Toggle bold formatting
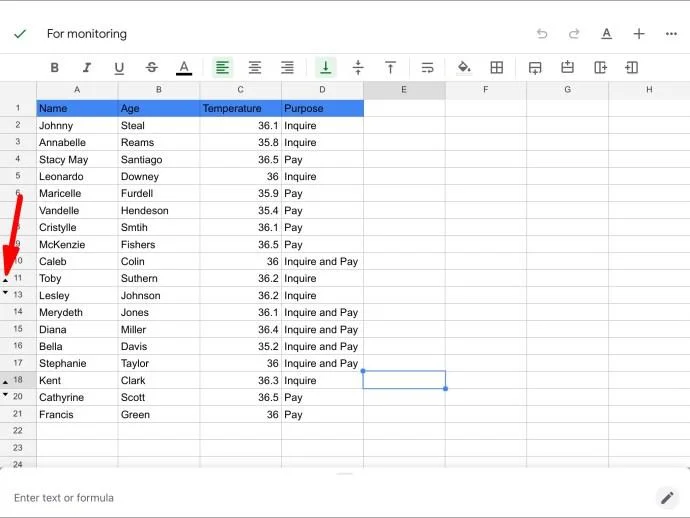 (x=55, y=67)
